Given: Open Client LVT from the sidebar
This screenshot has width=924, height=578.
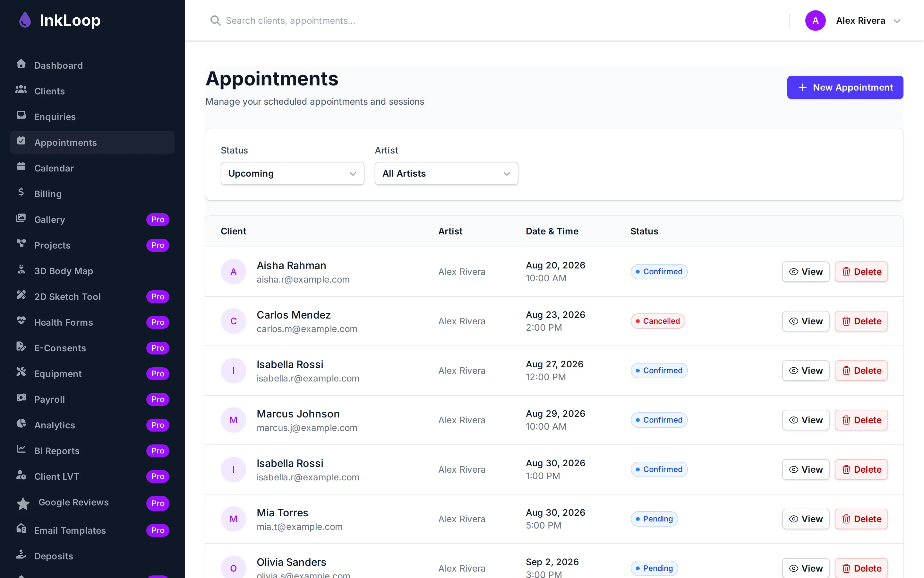Looking at the screenshot, I should (x=92, y=476).
